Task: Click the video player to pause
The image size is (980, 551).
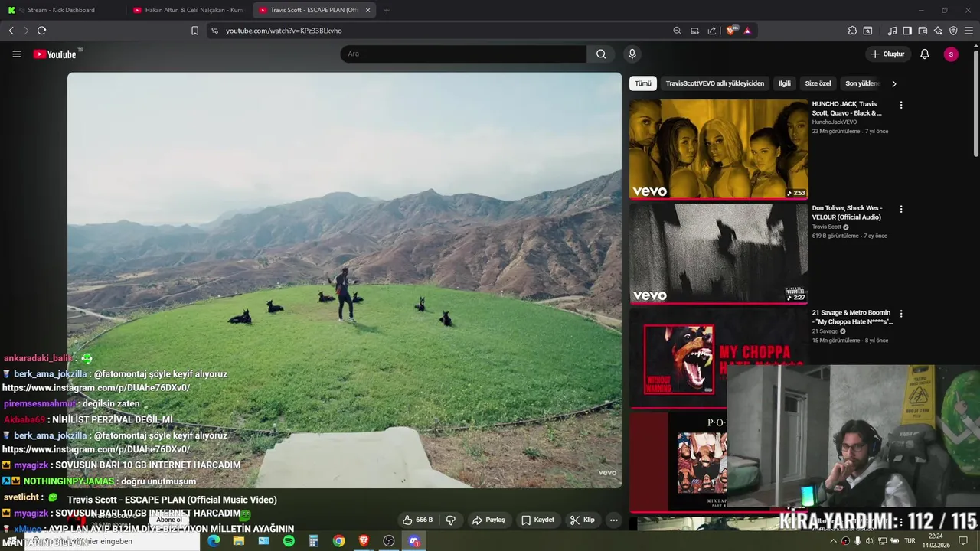Action: [x=345, y=280]
